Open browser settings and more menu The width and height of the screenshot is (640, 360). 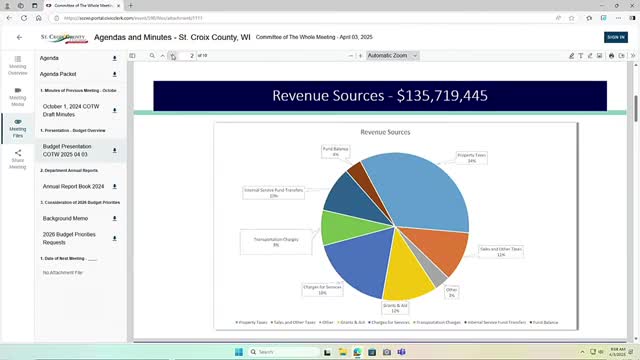click(x=618, y=18)
